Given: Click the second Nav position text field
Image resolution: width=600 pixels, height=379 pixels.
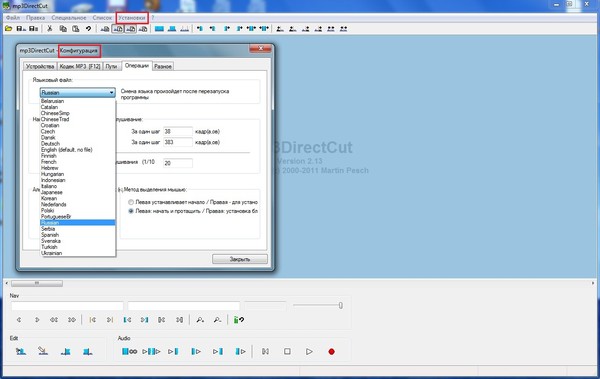Looking at the screenshot, I should pos(184,305).
